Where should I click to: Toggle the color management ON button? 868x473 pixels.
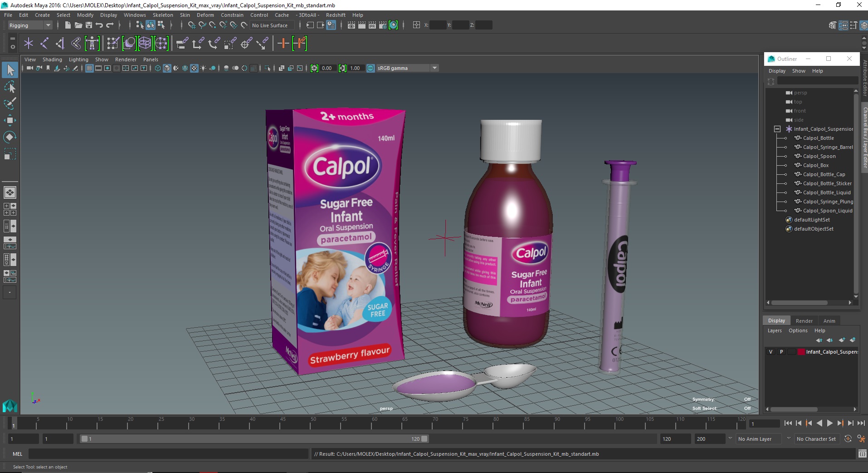click(x=371, y=68)
